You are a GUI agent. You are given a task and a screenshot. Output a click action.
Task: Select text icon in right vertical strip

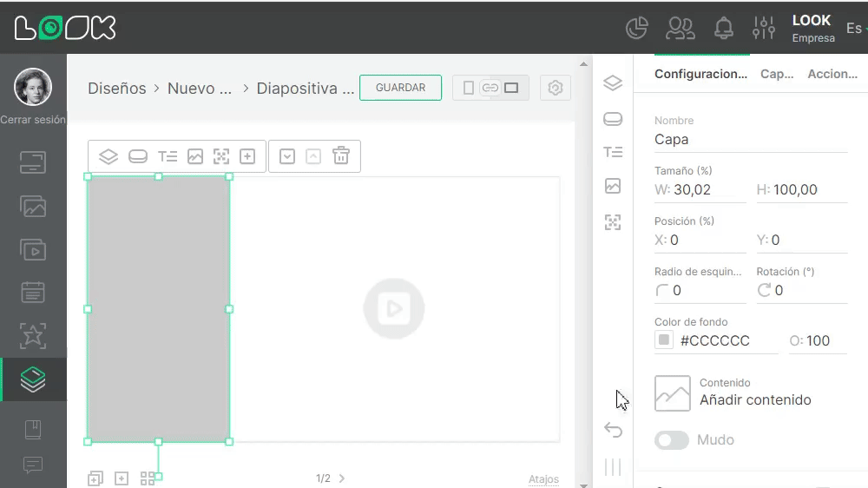[613, 152]
